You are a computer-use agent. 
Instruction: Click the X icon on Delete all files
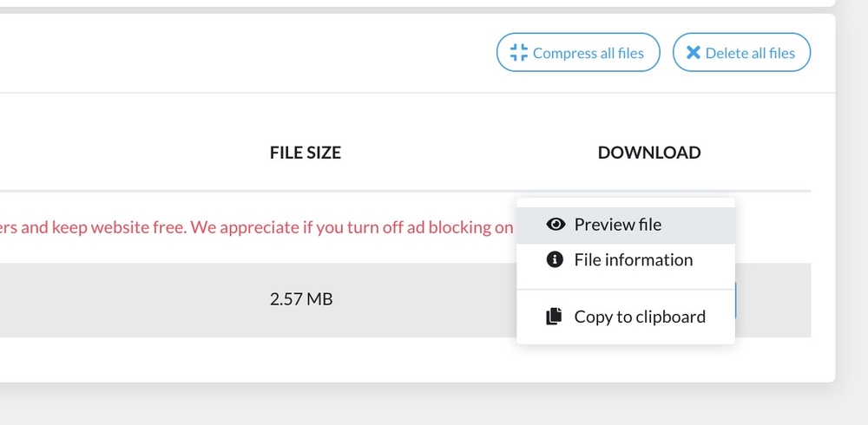point(693,53)
